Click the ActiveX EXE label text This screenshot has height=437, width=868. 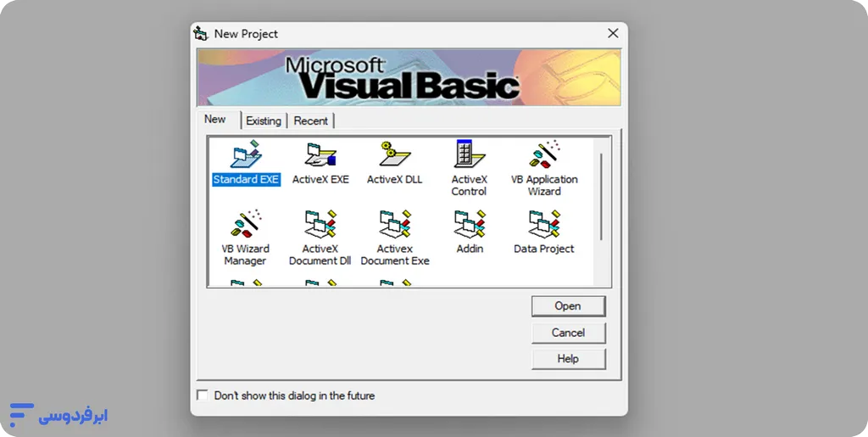(320, 179)
